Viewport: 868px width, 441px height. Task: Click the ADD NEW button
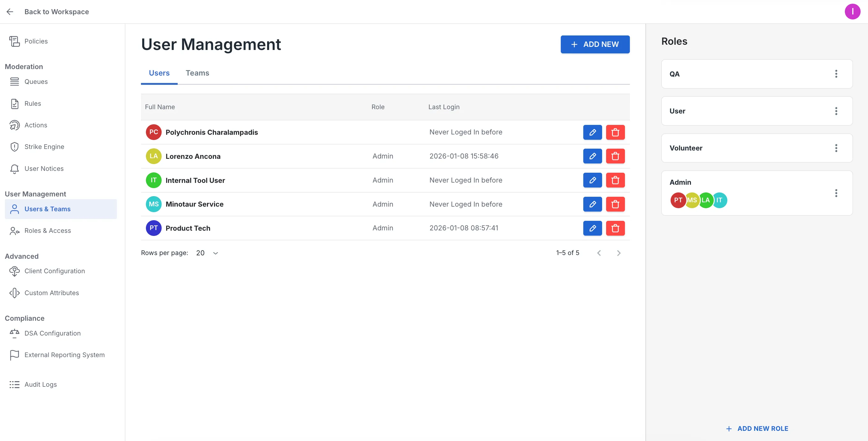click(595, 44)
